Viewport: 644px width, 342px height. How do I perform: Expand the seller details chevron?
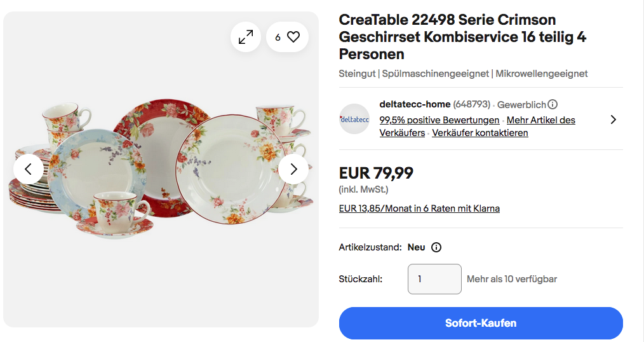[613, 120]
